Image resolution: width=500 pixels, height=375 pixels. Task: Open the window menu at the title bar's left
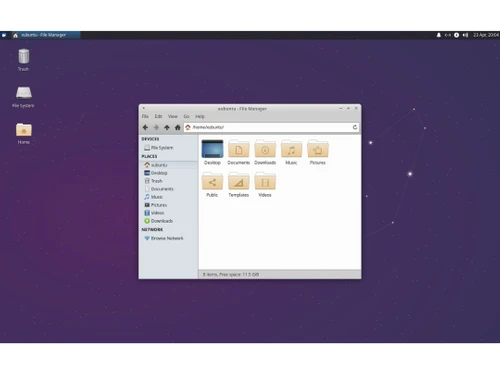(x=144, y=108)
